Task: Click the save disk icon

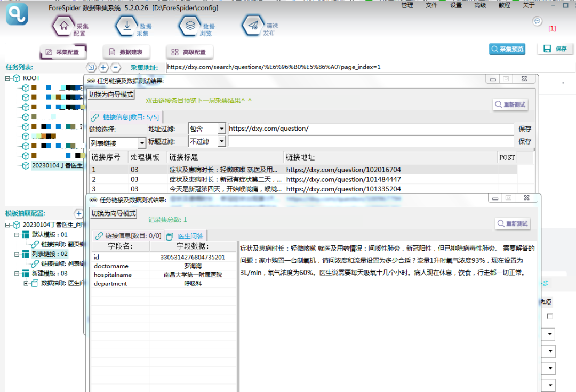Action: pos(547,49)
